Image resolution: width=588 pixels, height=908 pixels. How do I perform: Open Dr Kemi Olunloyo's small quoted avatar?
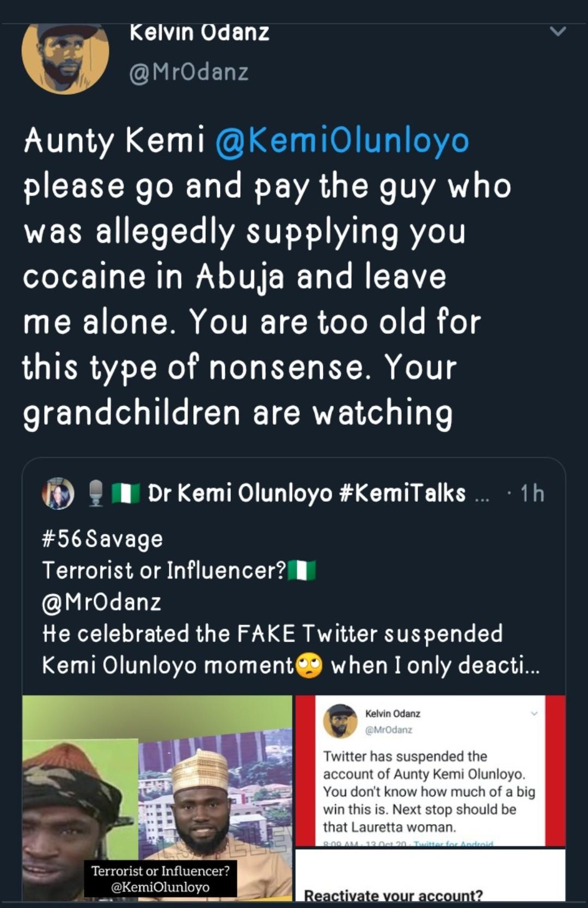pyautogui.click(x=58, y=493)
